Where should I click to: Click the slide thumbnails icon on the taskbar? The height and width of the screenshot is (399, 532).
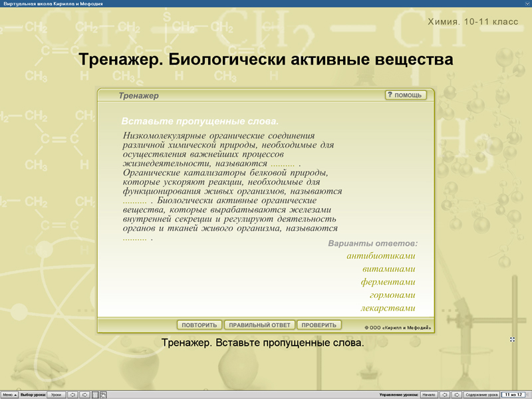coord(104,394)
